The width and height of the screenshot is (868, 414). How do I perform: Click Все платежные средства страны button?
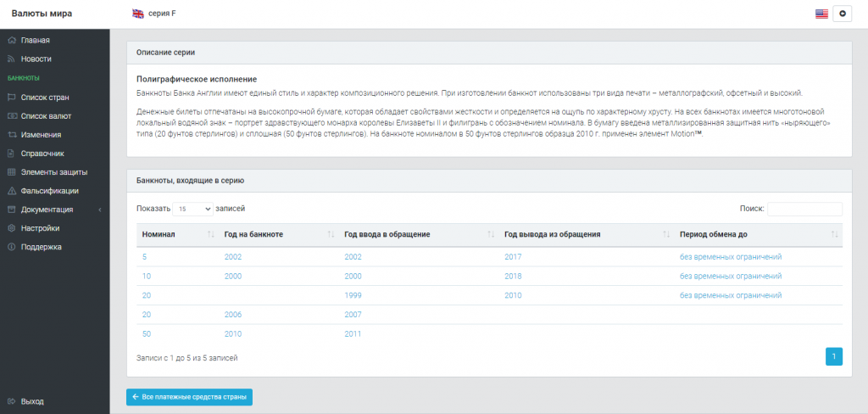189,397
